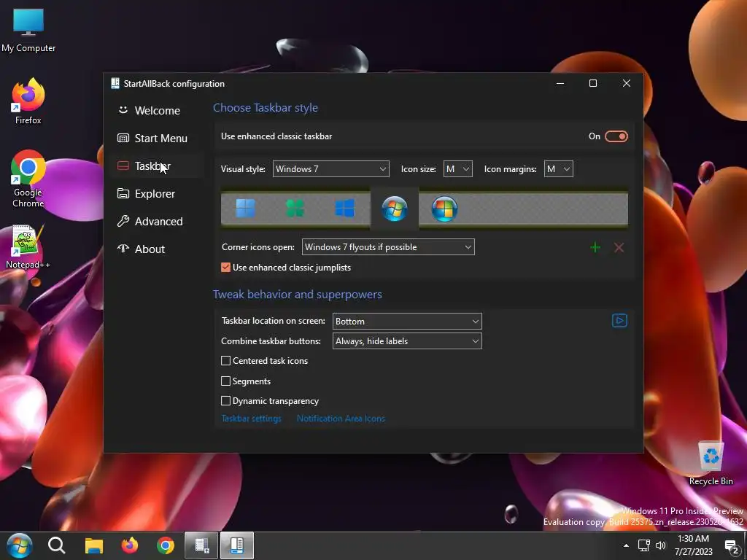Select the Firefox desktop shortcut
The width and height of the screenshot is (747, 560).
(28, 101)
